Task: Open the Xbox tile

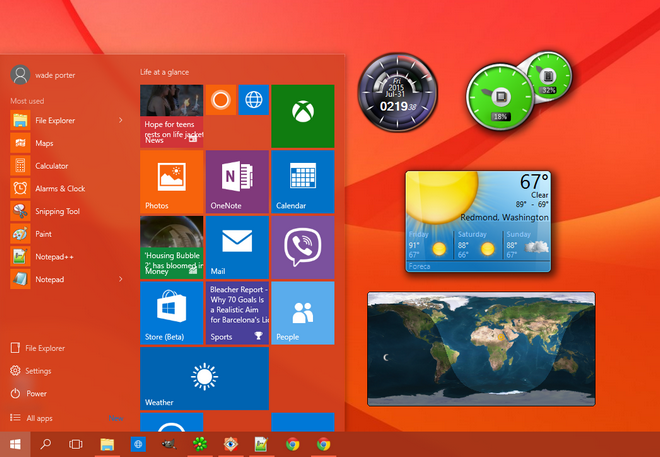Action: point(303,116)
